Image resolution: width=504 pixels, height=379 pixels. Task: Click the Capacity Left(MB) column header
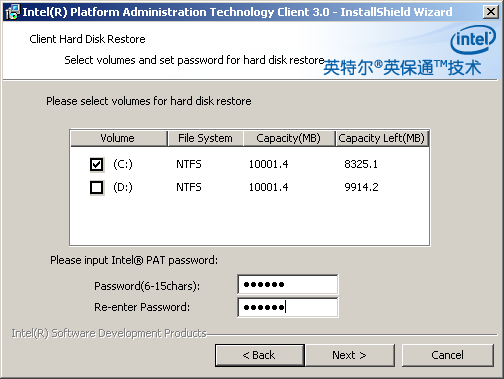(x=382, y=138)
